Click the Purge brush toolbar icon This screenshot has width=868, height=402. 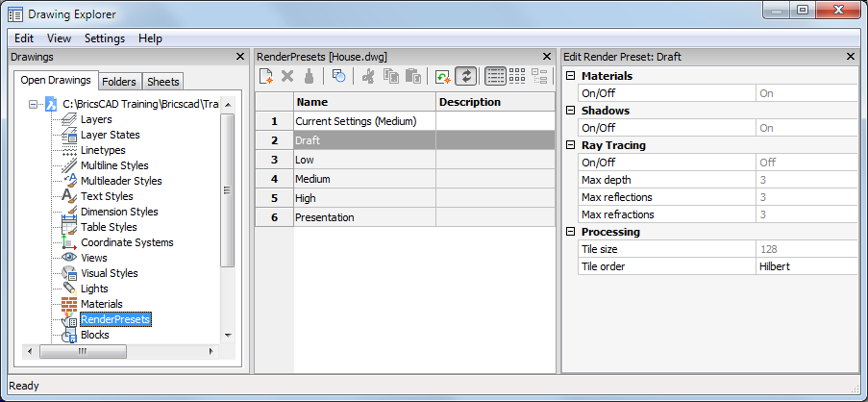309,76
